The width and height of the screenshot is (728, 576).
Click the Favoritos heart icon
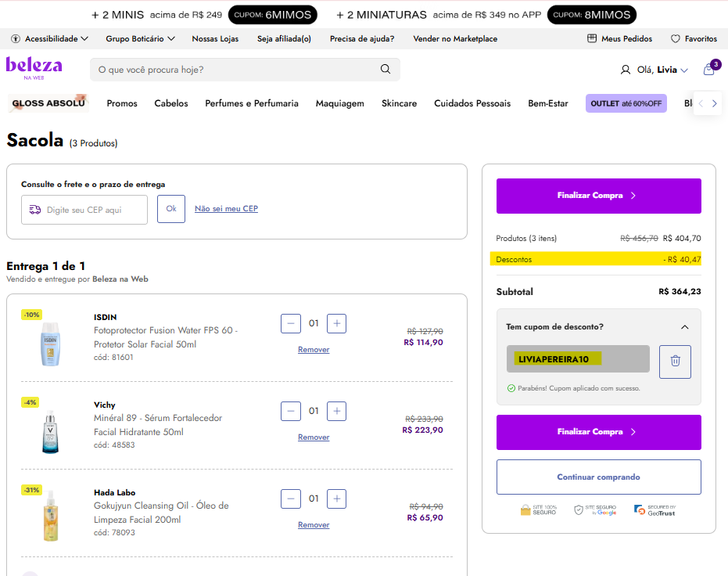pyautogui.click(x=676, y=39)
